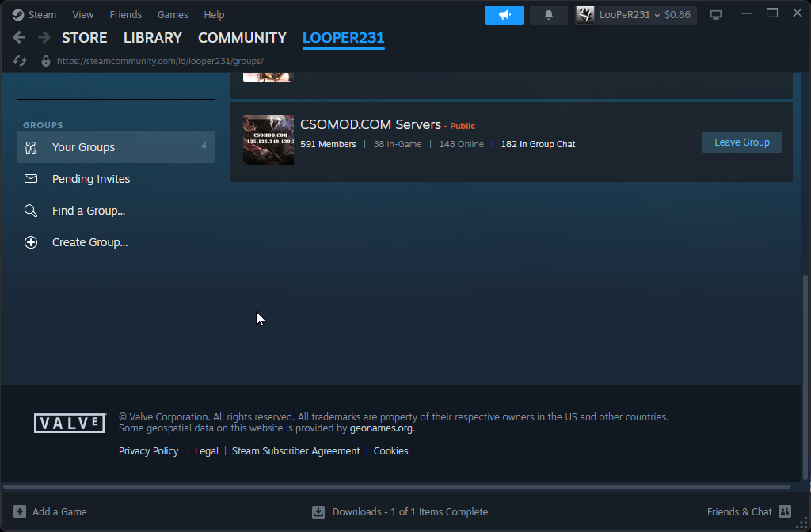Open the Steam menu
The height and width of the screenshot is (532, 811).
point(35,15)
